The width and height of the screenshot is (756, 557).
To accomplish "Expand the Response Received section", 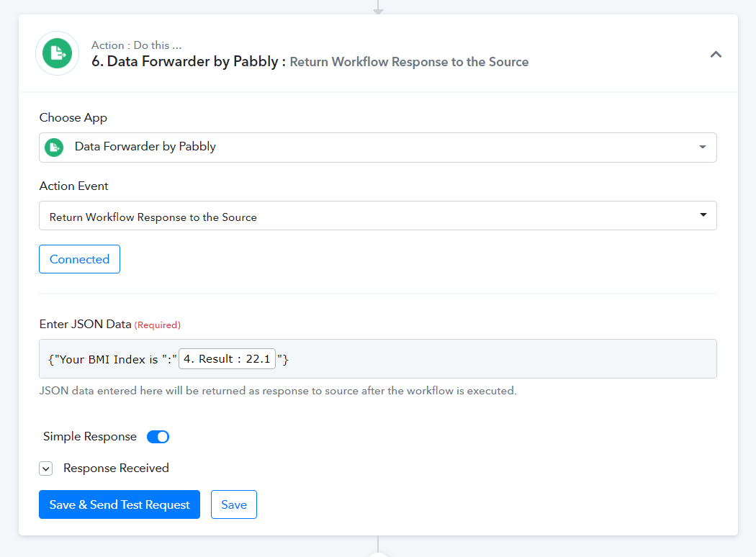I will (x=46, y=468).
